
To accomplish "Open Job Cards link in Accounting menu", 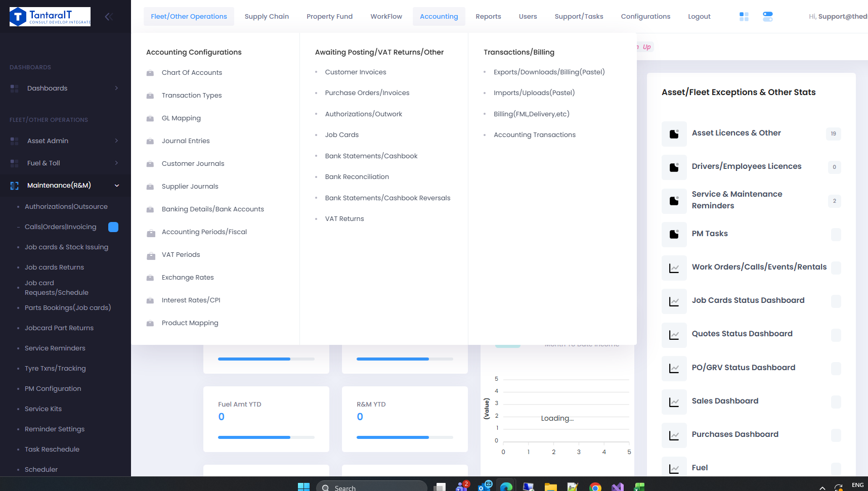I will point(342,135).
